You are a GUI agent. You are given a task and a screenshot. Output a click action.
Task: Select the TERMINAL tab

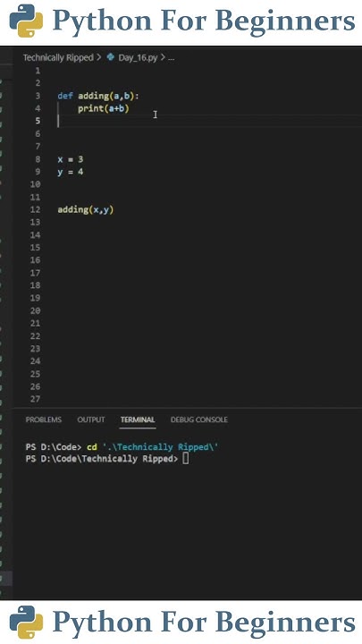click(x=138, y=419)
